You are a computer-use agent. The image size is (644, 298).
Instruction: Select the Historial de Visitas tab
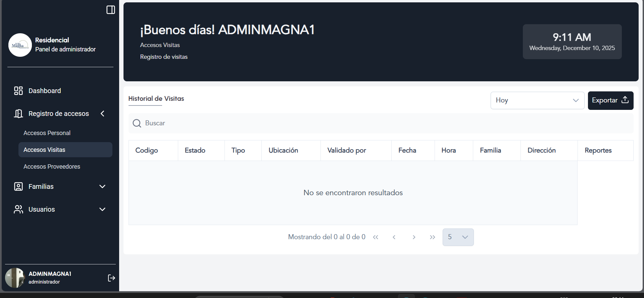tap(156, 99)
